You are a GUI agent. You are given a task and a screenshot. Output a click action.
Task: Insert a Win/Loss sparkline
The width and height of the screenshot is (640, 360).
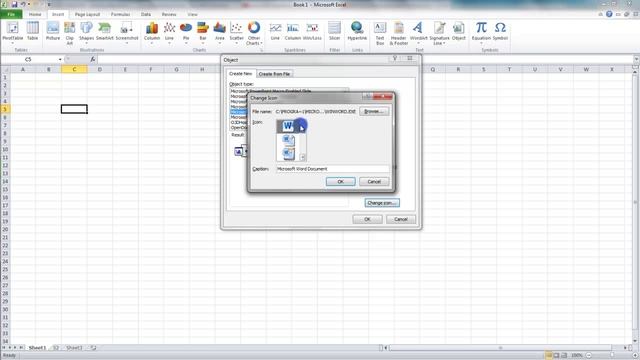(x=312, y=31)
